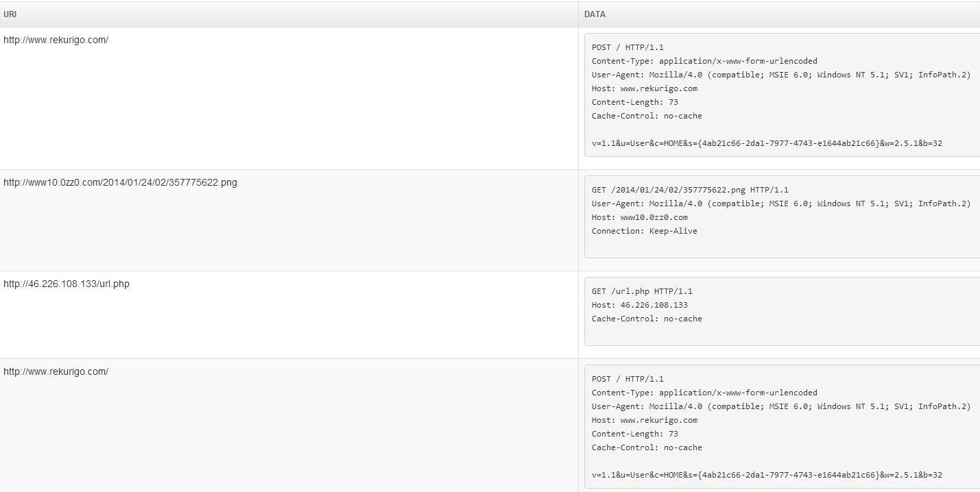This screenshot has height=492, width=980.
Task: Click first row's Host: www.rekurigo.com line
Action: (644, 88)
